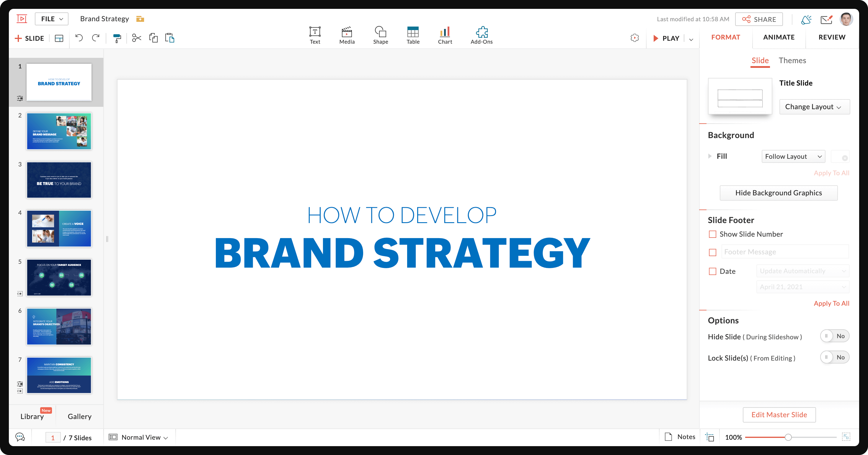Click Hide Background Graphics button

point(778,193)
